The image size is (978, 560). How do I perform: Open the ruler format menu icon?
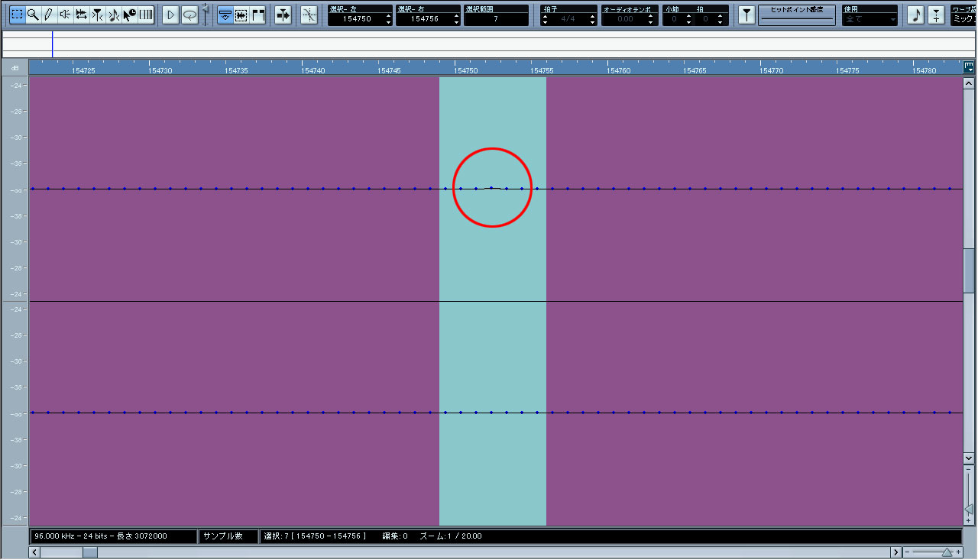click(x=969, y=68)
